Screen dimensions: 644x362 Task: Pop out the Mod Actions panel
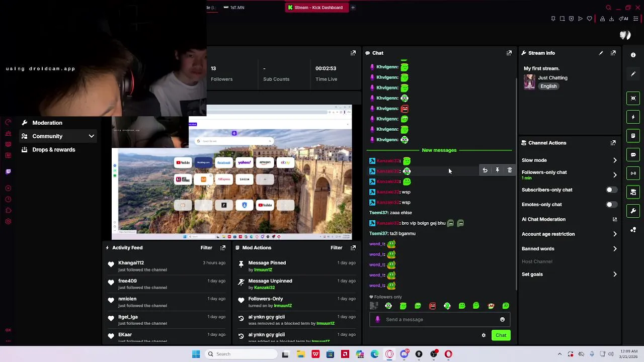tap(353, 248)
